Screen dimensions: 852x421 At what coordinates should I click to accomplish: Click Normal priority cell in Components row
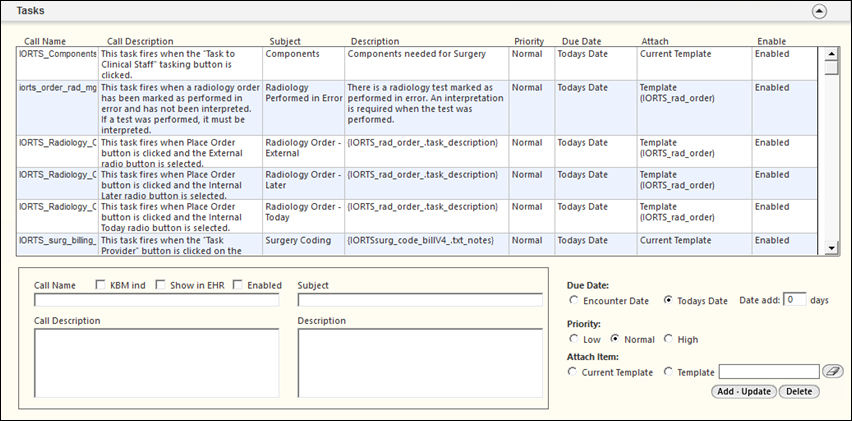pyautogui.click(x=531, y=64)
